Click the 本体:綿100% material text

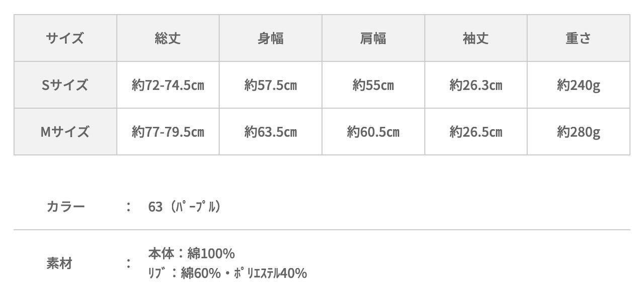point(192,253)
